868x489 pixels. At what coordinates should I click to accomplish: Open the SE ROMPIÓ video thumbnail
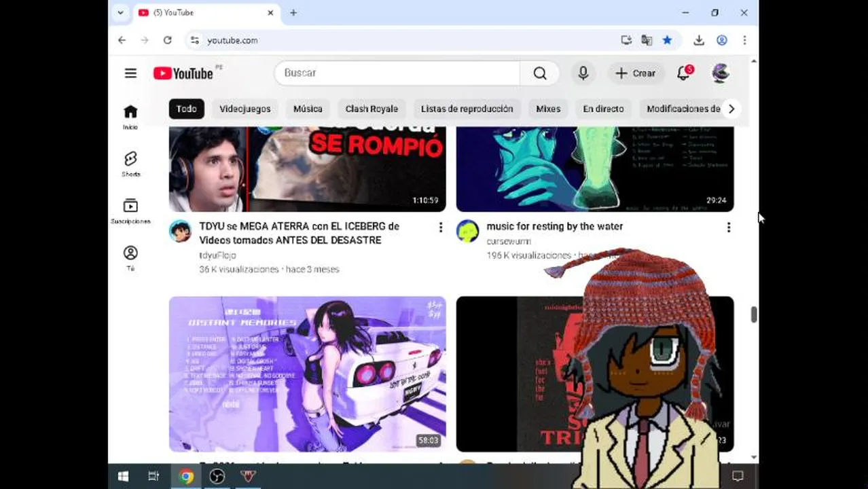point(308,169)
